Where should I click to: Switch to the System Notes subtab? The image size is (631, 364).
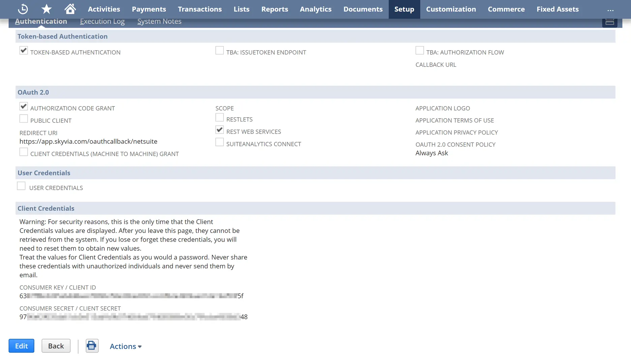159,21
